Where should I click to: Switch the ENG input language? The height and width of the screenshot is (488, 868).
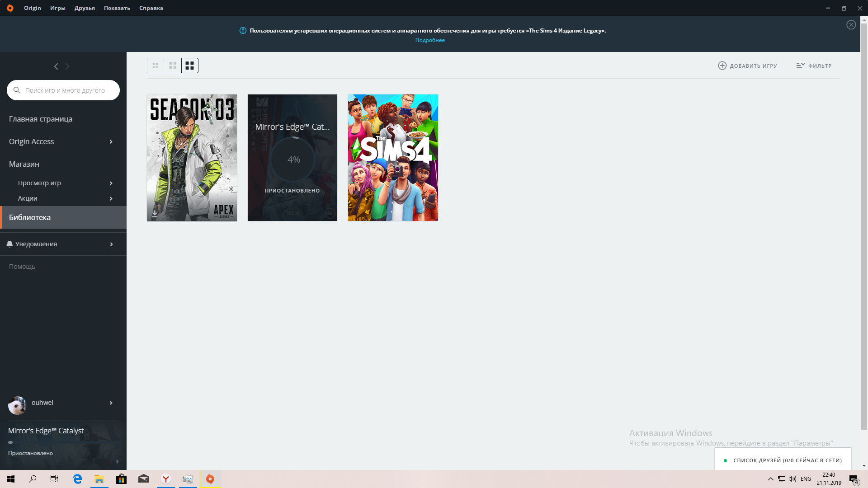[x=806, y=479]
